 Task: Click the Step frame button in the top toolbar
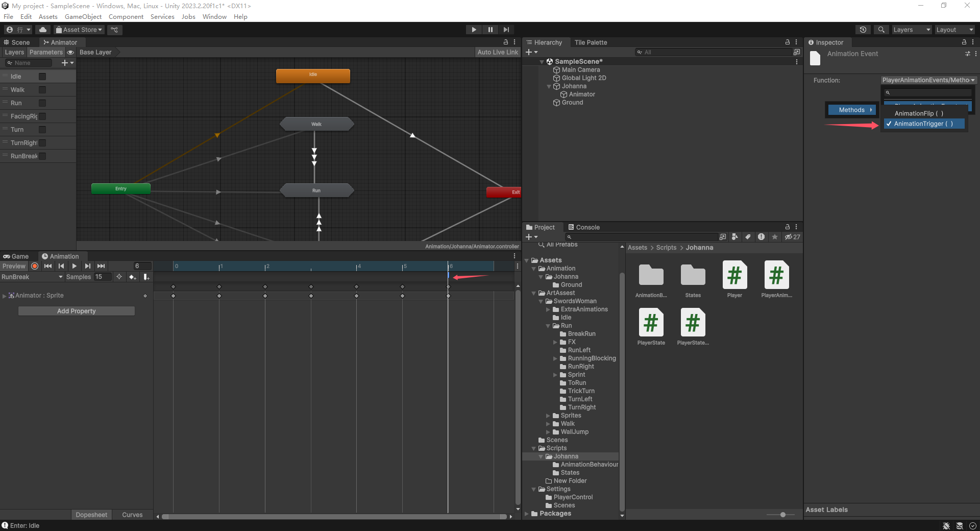click(x=506, y=30)
